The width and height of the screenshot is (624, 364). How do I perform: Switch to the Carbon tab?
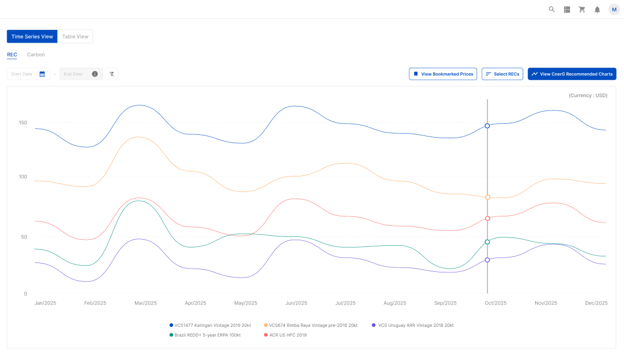pyautogui.click(x=36, y=54)
